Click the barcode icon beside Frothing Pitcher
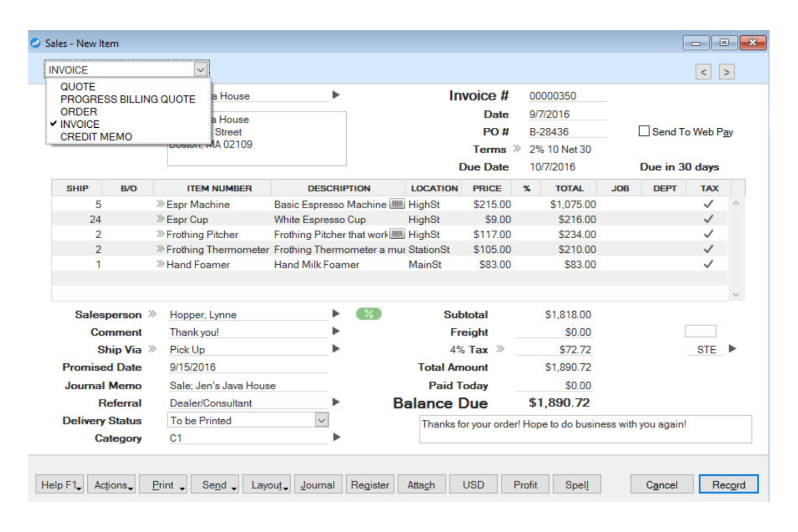Image resolution: width=798 pixels, height=532 pixels. pos(396,234)
